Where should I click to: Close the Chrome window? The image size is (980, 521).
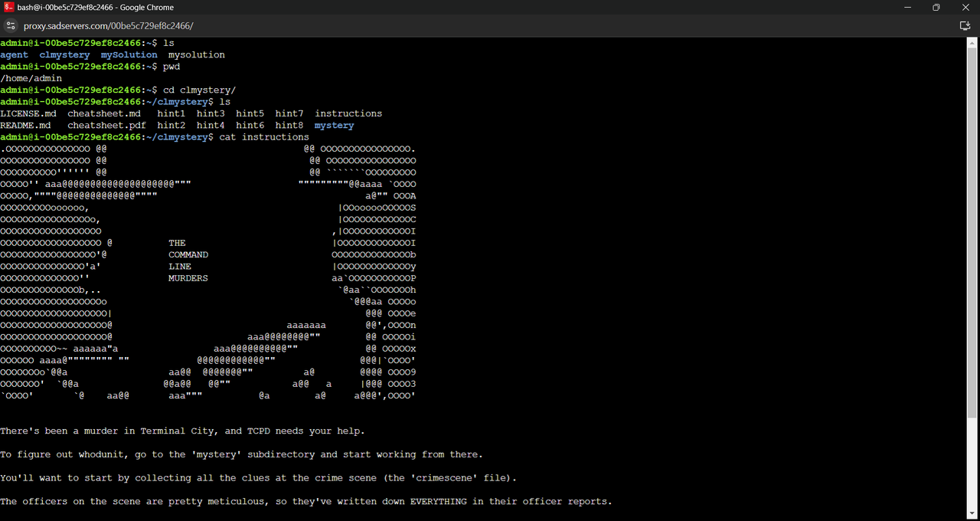(965, 7)
